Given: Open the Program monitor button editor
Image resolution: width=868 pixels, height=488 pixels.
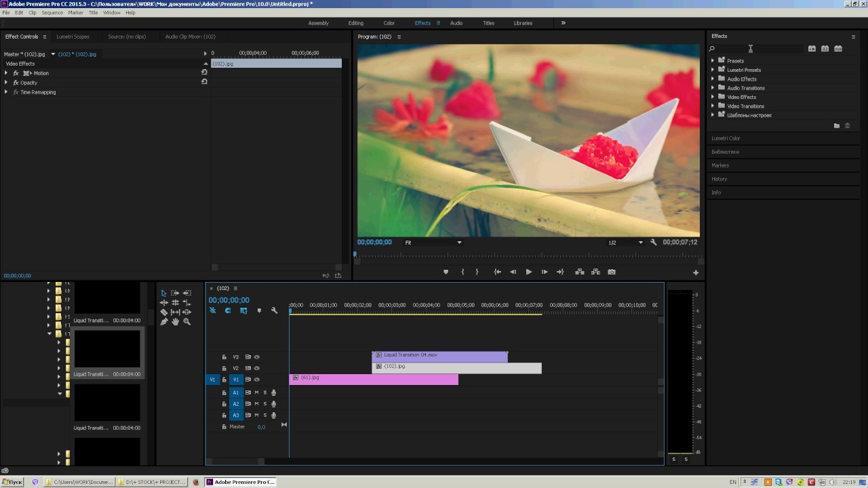Looking at the screenshot, I should [x=696, y=272].
